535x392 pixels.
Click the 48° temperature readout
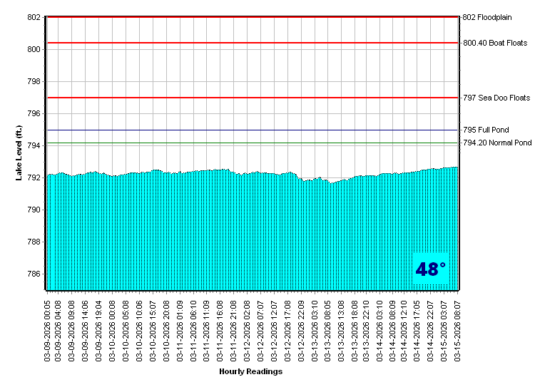431,269
